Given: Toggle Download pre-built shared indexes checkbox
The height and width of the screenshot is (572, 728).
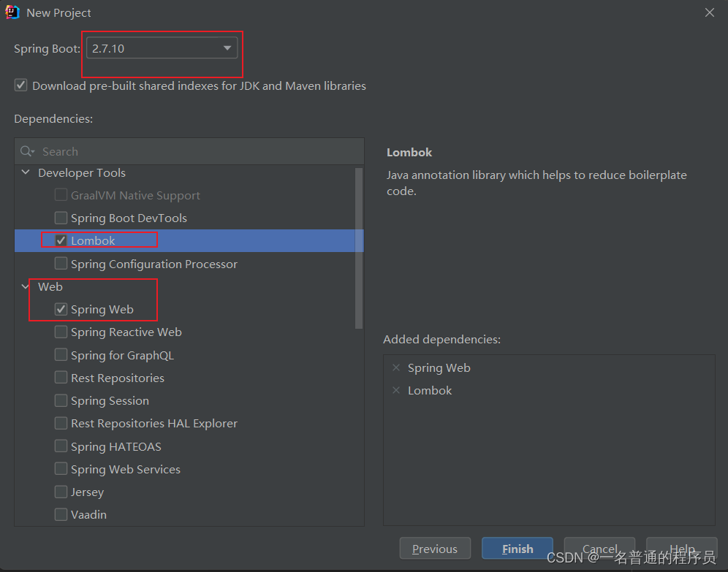Looking at the screenshot, I should [20, 85].
